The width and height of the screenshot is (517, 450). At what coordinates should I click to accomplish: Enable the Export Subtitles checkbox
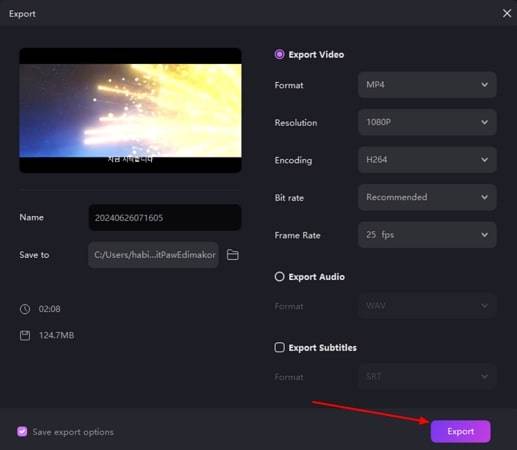click(x=279, y=347)
